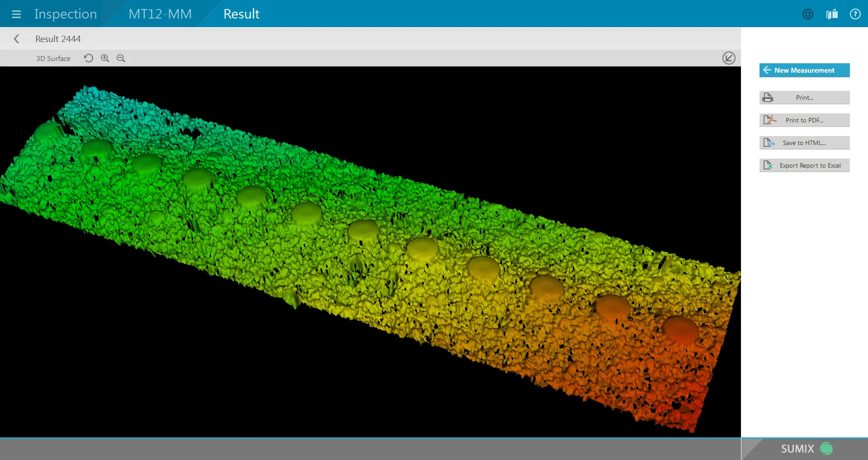Click the collapse-view arrow icon above the 3D viewer
The height and width of the screenshot is (460, 868).
[728, 58]
